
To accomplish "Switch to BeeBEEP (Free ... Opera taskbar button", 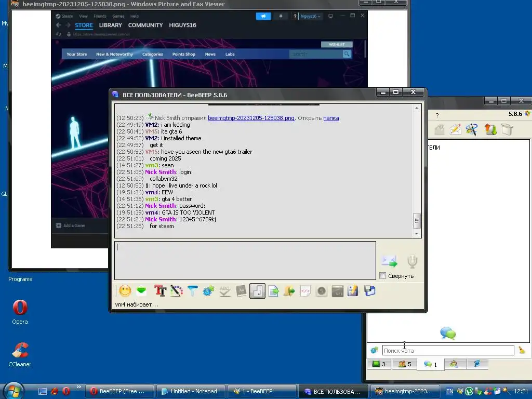I will click(x=119, y=391).
